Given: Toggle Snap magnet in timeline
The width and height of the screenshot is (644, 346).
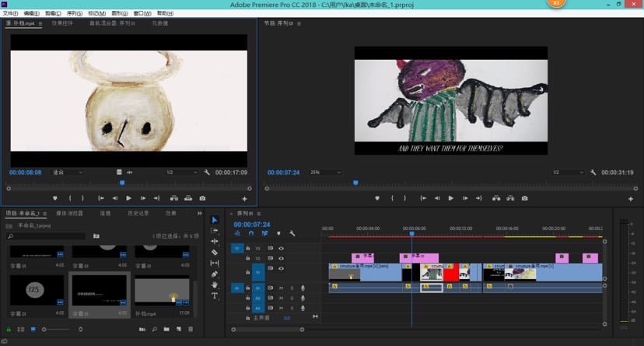Looking at the screenshot, I should pyautogui.click(x=251, y=233).
